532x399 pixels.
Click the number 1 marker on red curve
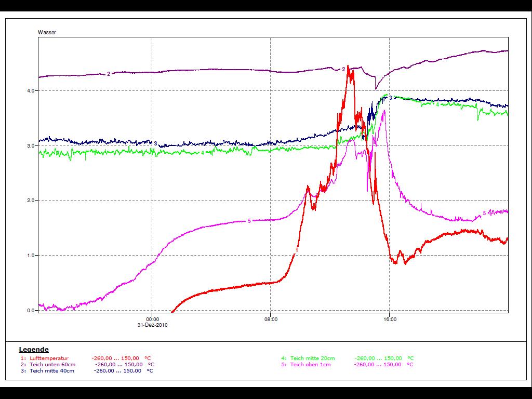(x=297, y=250)
